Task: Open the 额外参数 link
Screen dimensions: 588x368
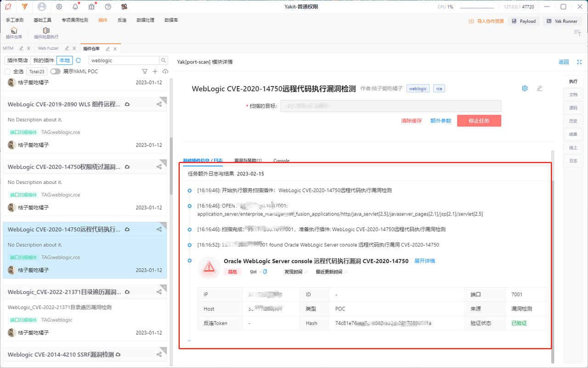Action: [441, 121]
